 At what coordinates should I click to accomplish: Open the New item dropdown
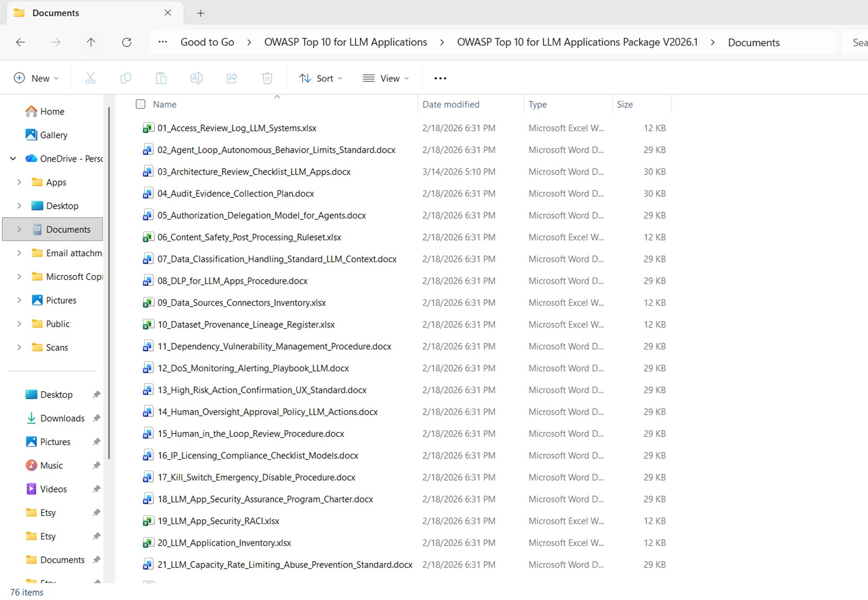click(x=36, y=78)
